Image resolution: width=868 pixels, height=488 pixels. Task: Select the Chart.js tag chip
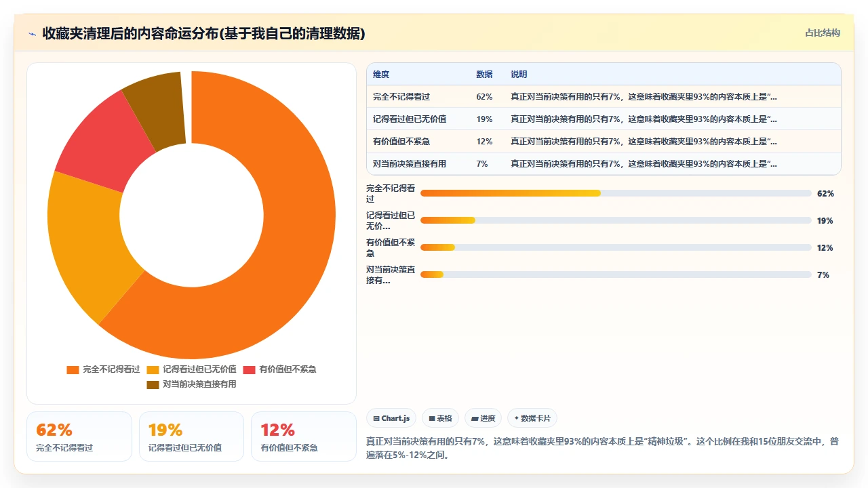[x=391, y=419]
